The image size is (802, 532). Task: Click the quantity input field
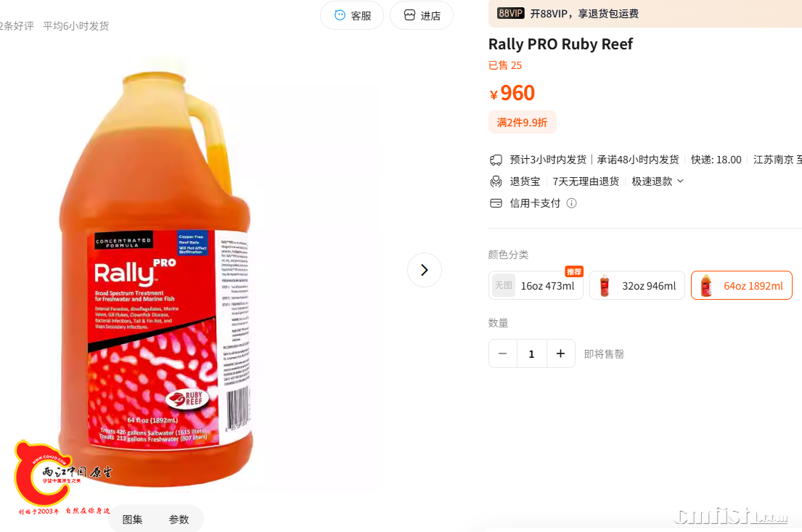pos(532,353)
